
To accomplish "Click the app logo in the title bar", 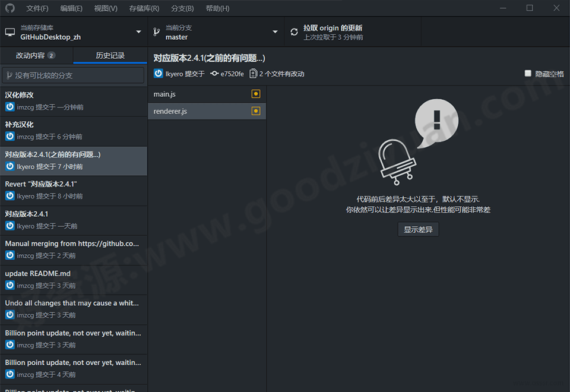I will pos(9,8).
